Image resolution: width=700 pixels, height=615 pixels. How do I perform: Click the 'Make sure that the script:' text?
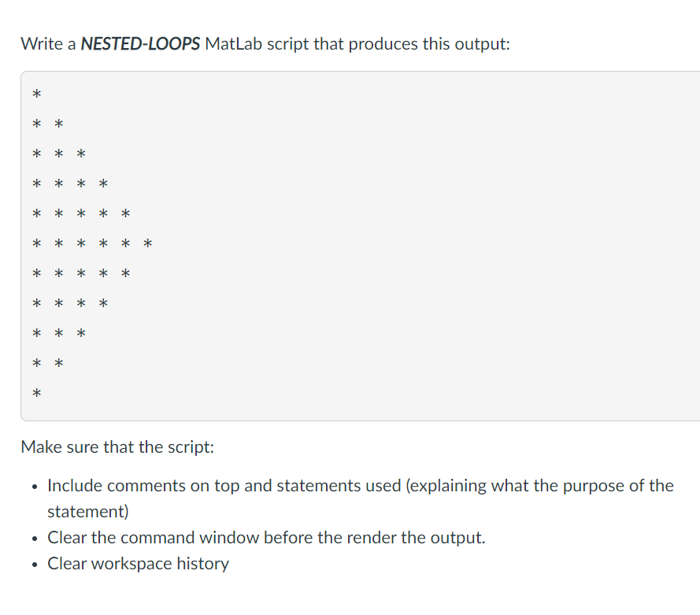(x=117, y=446)
